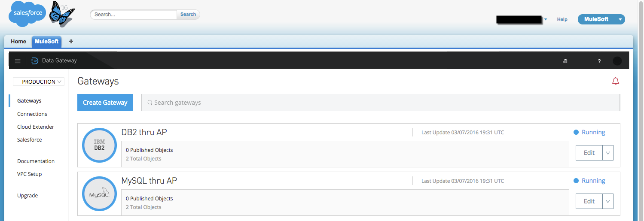Expand the Edit dropdown arrow for DB2 thru AP

click(608, 153)
